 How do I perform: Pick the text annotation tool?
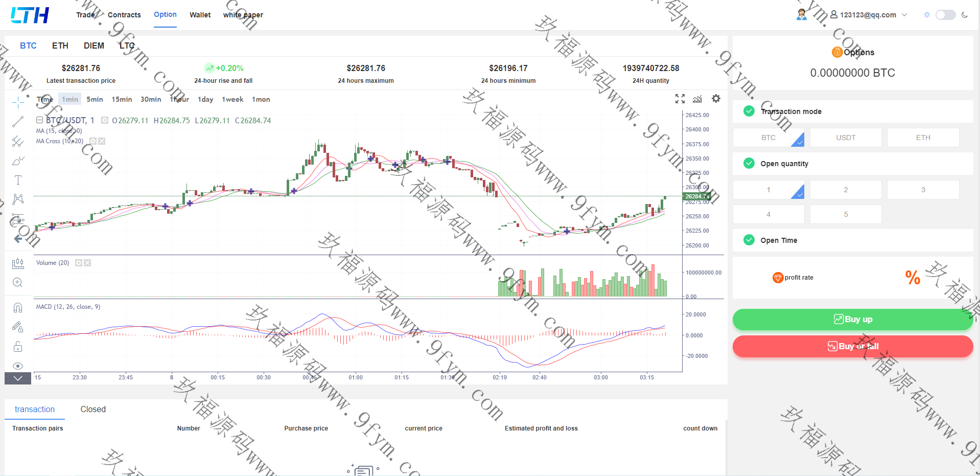coord(18,180)
